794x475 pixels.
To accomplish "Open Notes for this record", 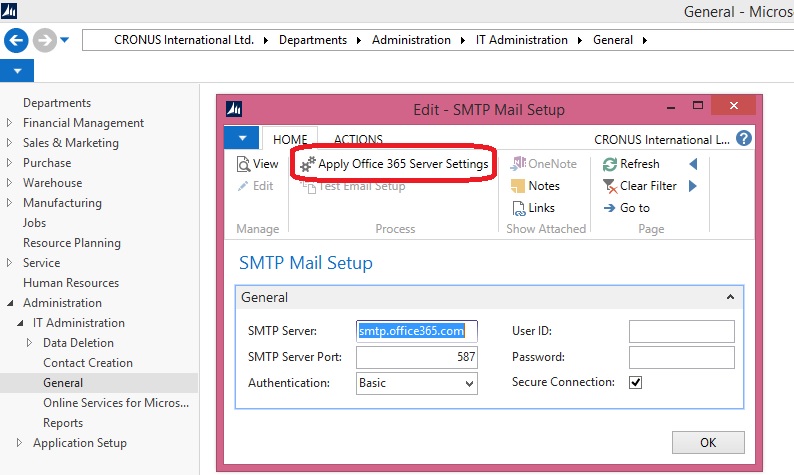I will coord(535,186).
